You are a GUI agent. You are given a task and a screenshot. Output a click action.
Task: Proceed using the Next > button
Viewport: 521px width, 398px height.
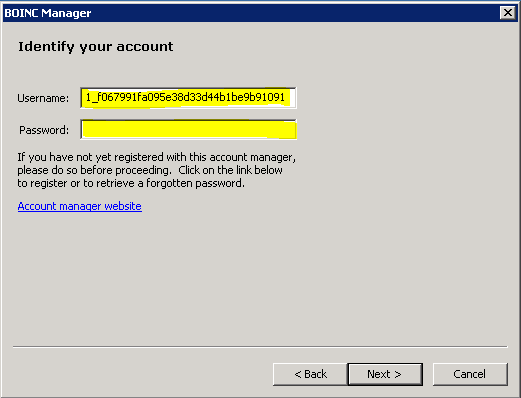pos(385,374)
